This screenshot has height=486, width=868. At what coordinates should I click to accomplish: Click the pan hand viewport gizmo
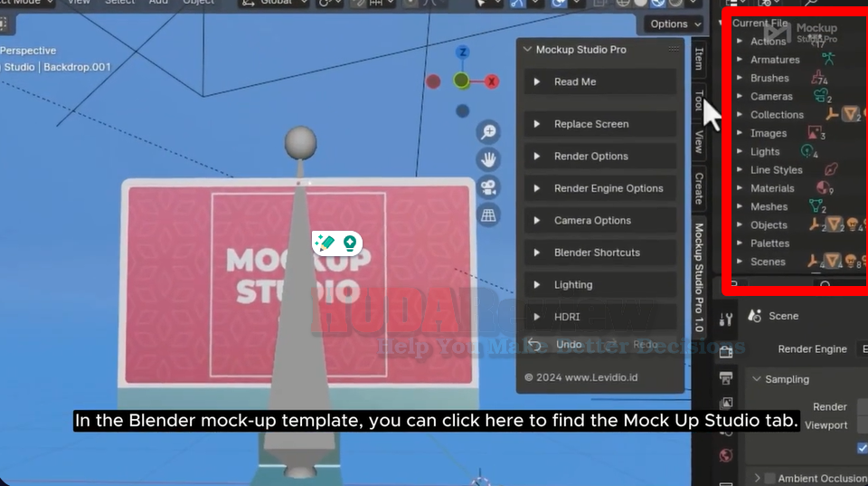(x=488, y=159)
